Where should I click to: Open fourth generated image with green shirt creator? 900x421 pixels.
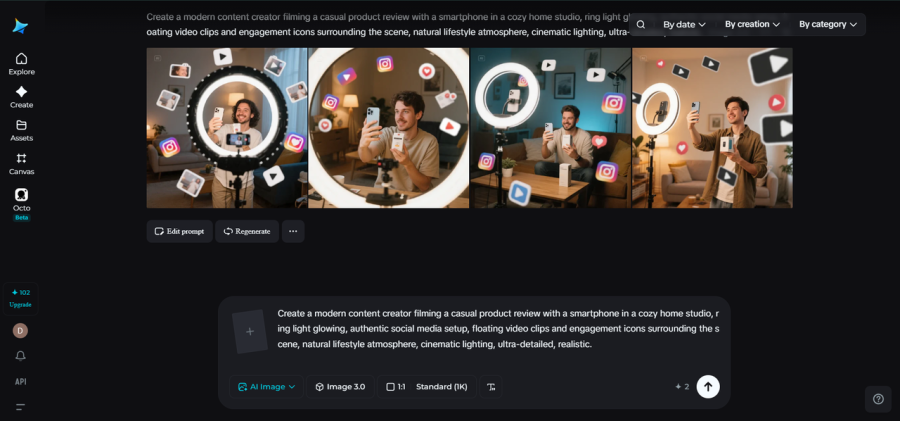(712, 128)
